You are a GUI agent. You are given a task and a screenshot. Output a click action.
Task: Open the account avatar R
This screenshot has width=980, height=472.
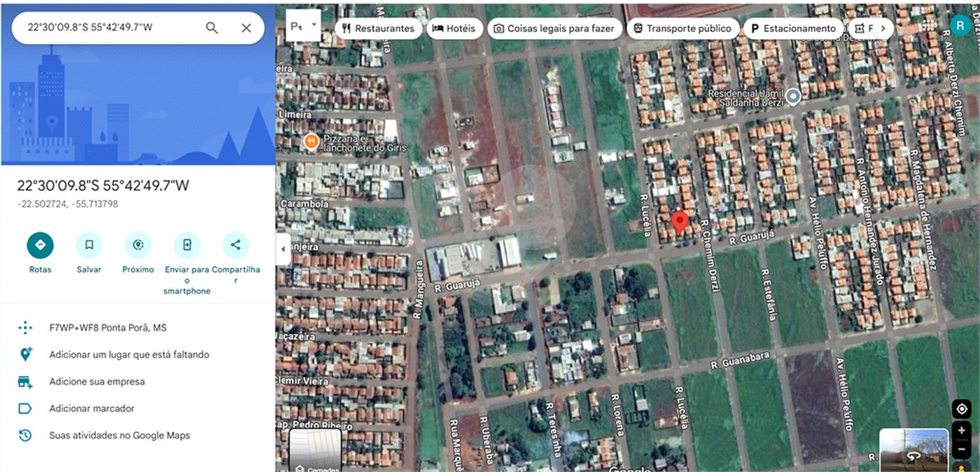(x=960, y=26)
